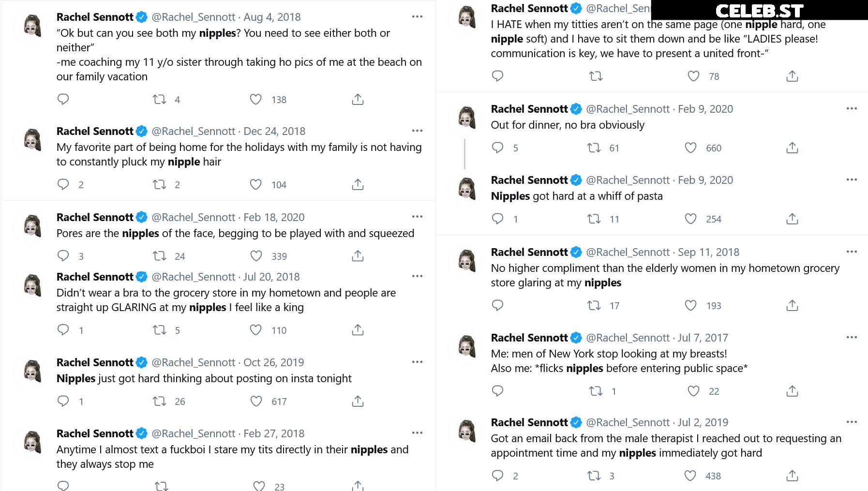This screenshot has height=491, width=868.
Task: Open the Feb 27, 2018 tweet date link
Action: pyautogui.click(x=274, y=433)
